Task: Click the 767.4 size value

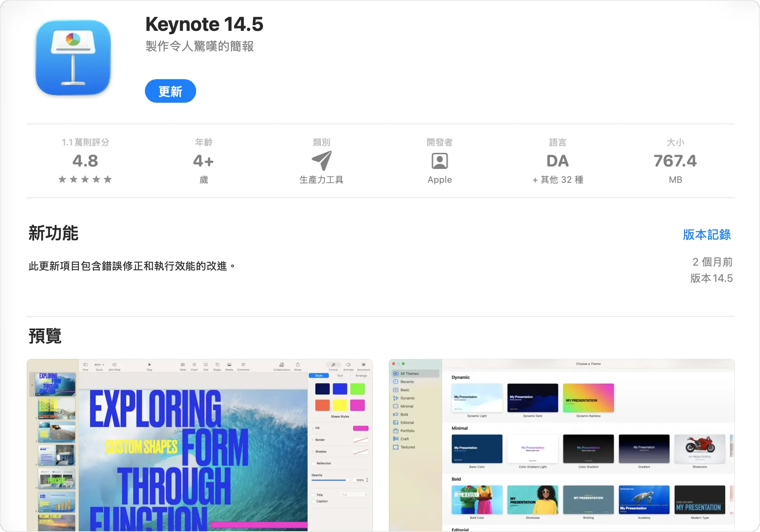Action: pyautogui.click(x=676, y=161)
